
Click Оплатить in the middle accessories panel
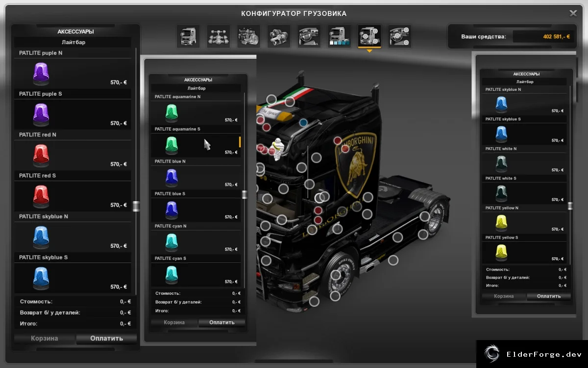[222, 322]
